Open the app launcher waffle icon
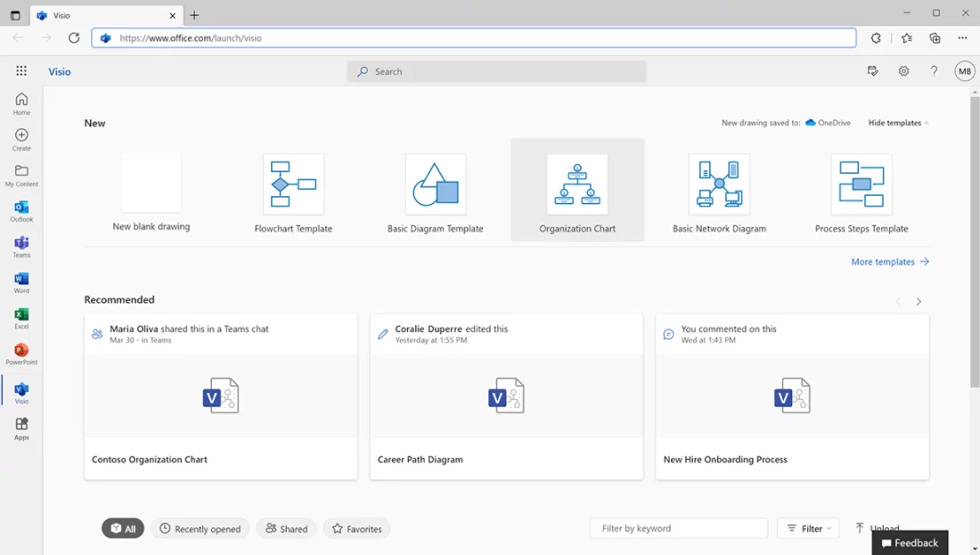Screen dimensions: 980x555 point(21,71)
